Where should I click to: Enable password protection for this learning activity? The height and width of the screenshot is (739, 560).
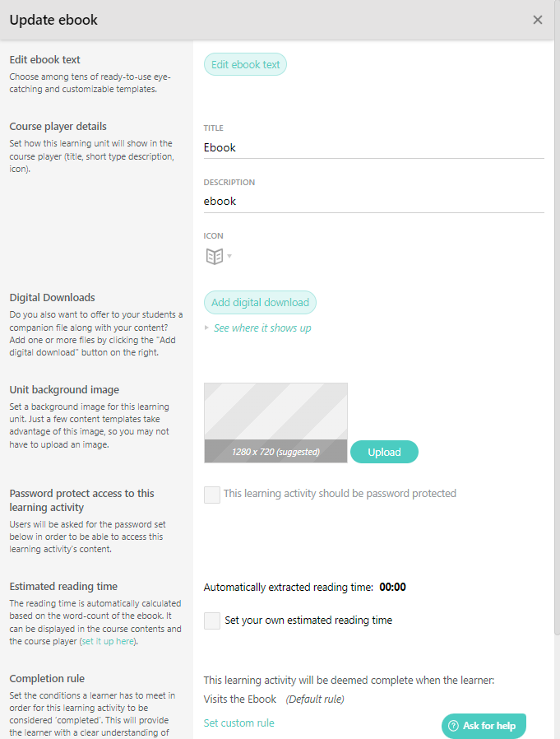click(212, 494)
